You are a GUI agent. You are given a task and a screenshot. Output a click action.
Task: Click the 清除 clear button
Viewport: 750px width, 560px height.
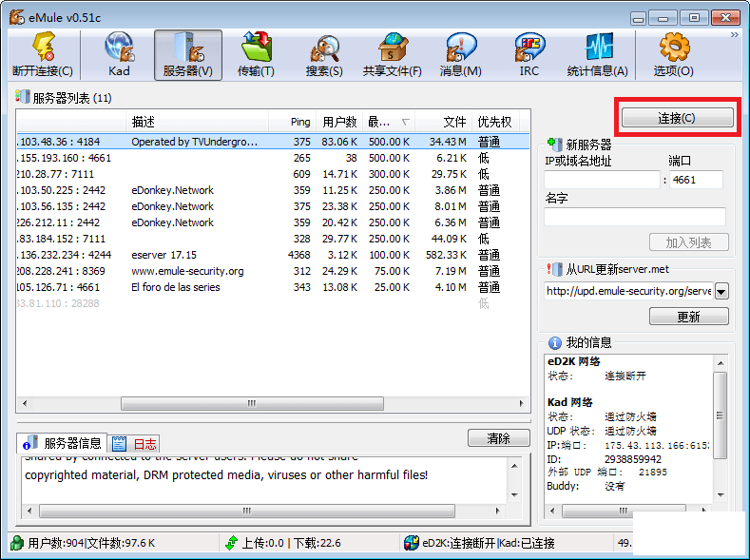tap(498, 437)
